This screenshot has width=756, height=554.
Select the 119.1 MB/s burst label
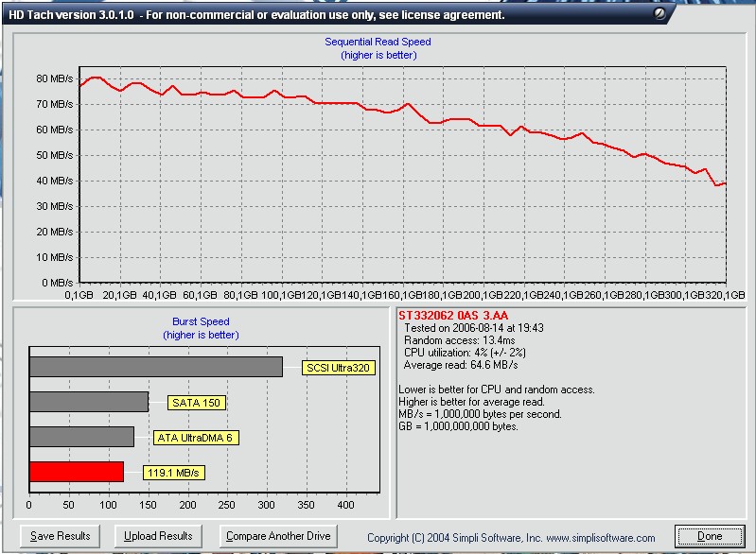(x=173, y=473)
